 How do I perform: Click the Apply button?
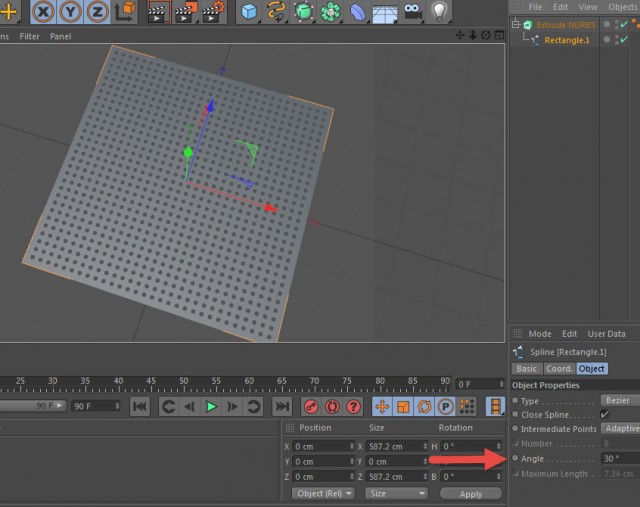pyautogui.click(x=471, y=494)
